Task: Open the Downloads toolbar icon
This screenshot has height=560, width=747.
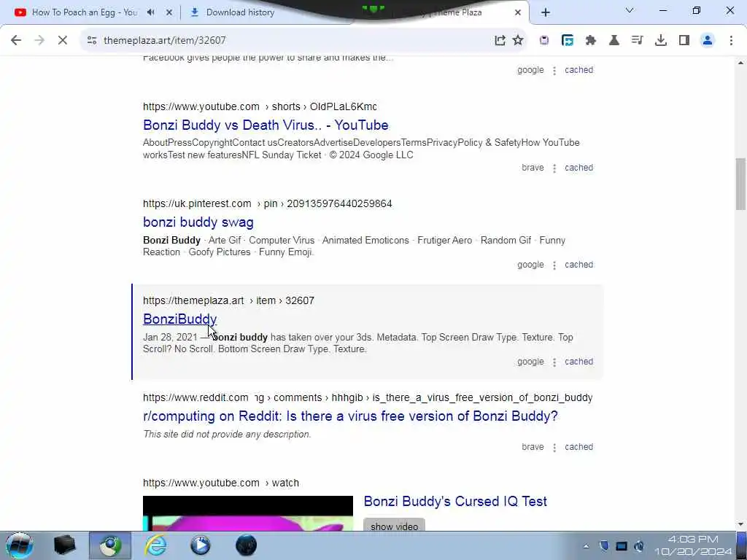Action: point(661,41)
